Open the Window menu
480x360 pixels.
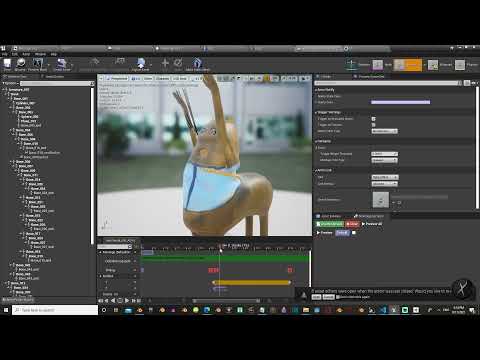coord(40,54)
